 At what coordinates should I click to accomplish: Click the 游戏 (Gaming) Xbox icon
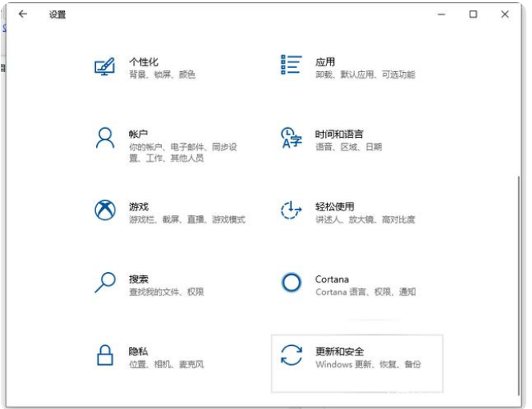[x=105, y=211]
